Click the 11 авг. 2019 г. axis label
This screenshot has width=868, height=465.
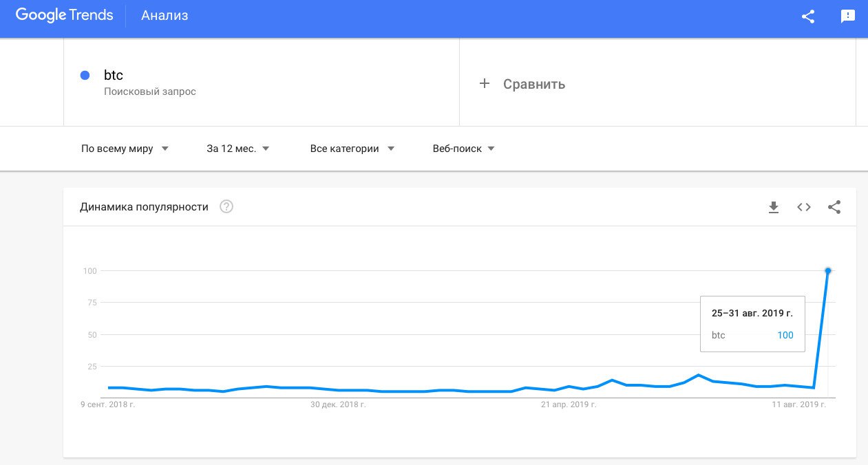799,405
